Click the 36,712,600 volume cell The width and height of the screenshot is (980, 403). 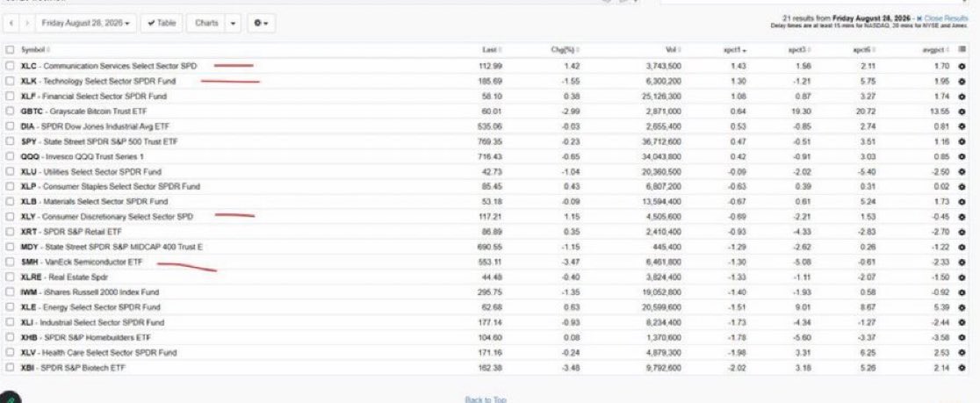[663, 142]
